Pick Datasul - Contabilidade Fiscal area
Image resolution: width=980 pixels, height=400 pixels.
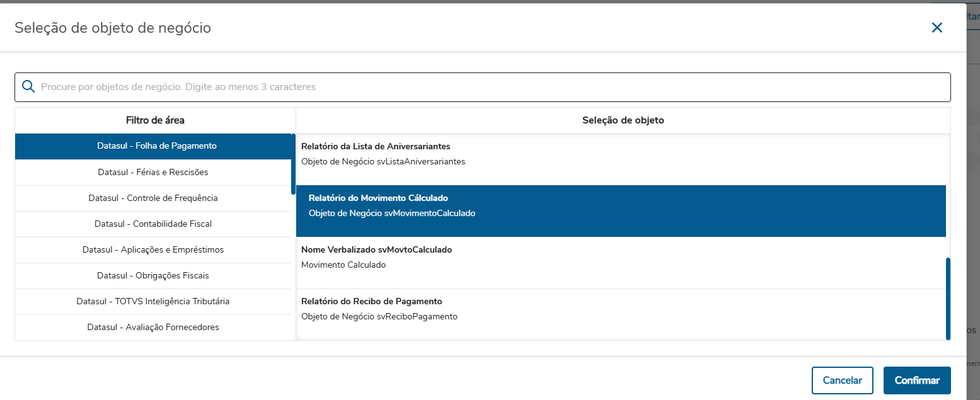pyautogui.click(x=153, y=224)
